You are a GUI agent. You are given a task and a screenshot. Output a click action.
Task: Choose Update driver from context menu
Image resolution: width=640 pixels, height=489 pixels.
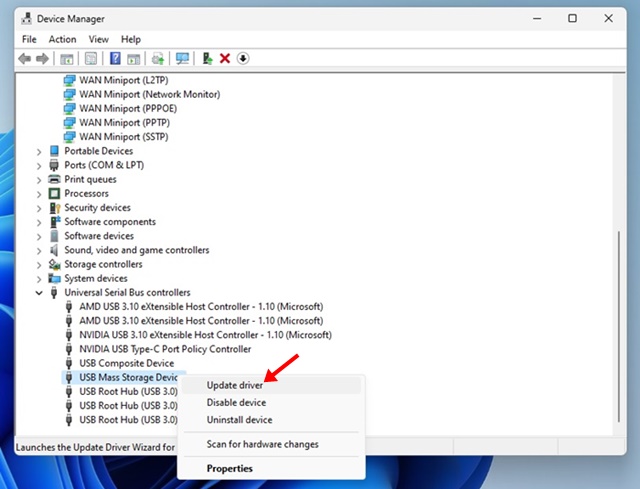235,385
